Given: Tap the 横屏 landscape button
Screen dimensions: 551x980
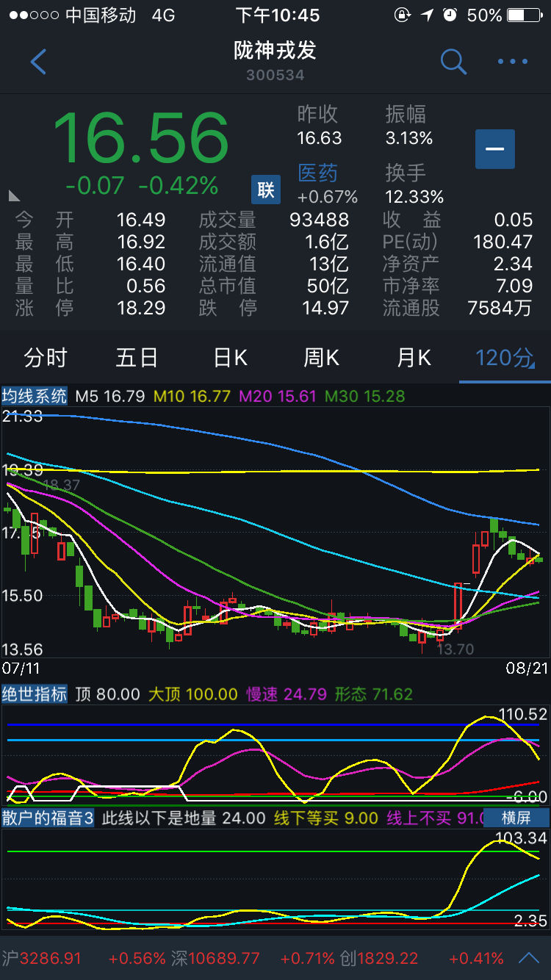Looking at the screenshot, I should point(516,818).
